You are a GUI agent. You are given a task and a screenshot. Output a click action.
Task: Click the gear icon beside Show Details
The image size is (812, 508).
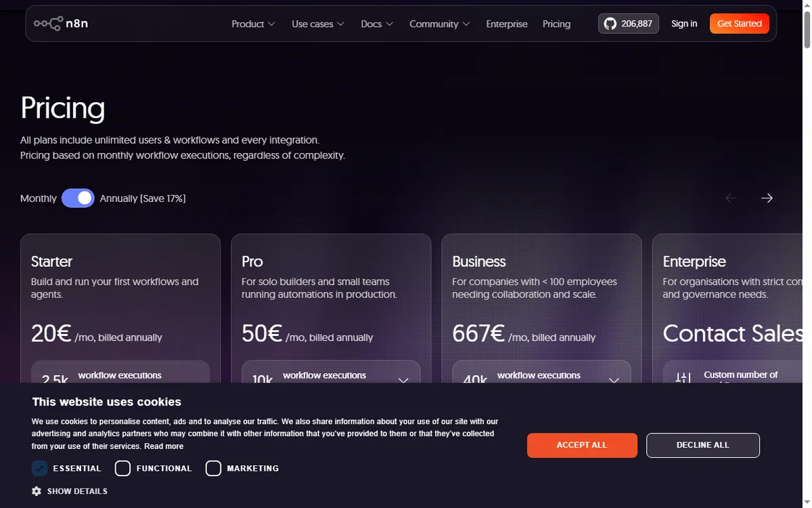(x=37, y=491)
